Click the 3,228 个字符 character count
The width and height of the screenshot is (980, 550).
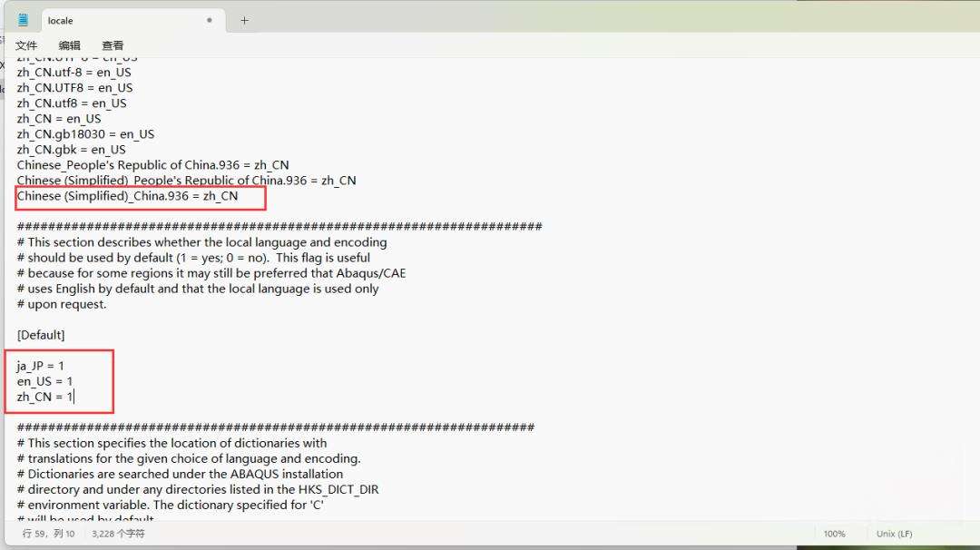pos(118,534)
